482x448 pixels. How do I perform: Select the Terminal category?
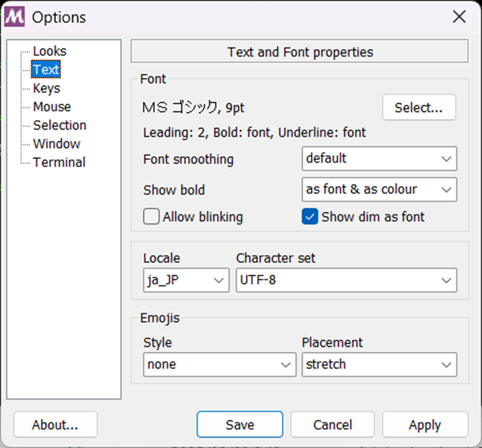(x=59, y=162)
